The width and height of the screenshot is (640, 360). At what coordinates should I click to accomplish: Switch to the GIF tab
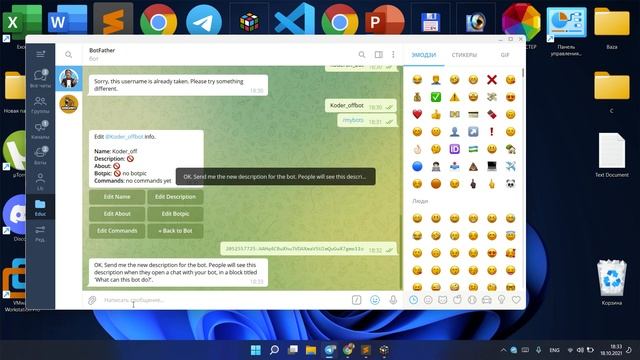[x=505, y=55]
